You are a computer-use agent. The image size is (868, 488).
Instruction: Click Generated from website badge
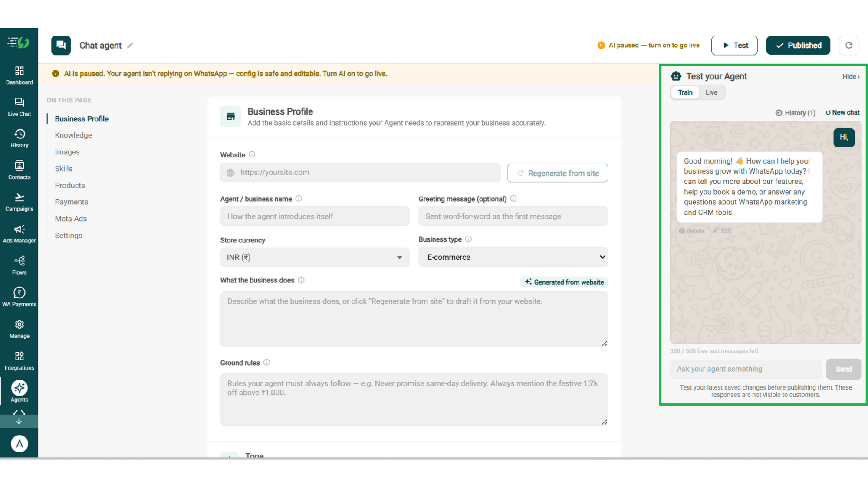point(564,282)
